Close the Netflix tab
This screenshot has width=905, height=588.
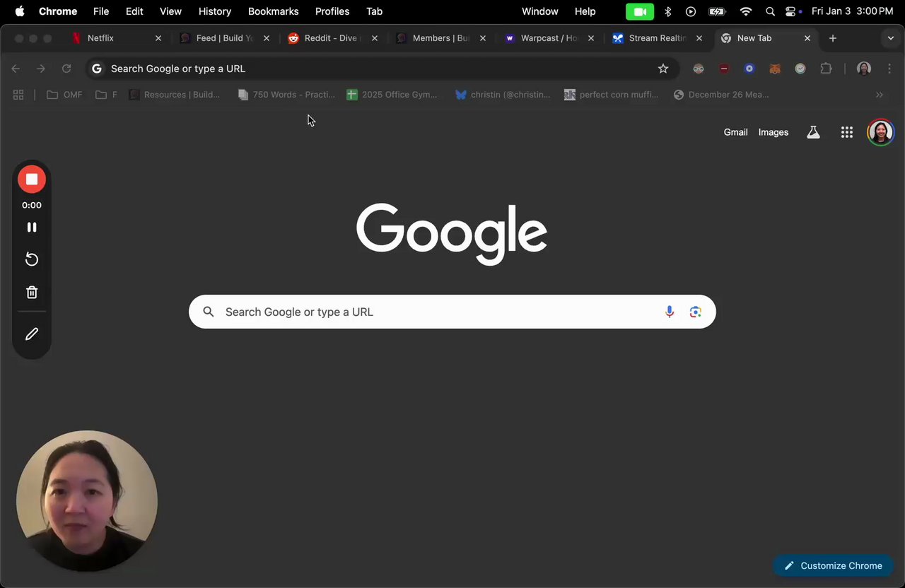[x=158, y=38]
